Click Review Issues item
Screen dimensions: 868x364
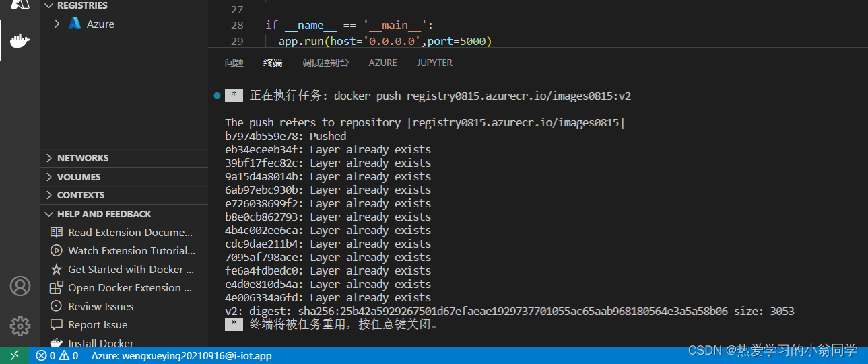point(100,306)
